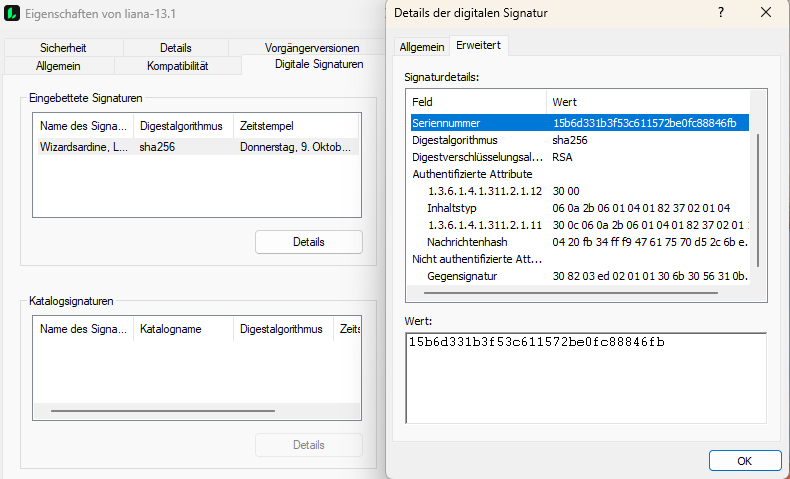Select the 1.3.6.1.4.1.311.2.1.12 row
The width and height of the screenshot is (790, 479).
579,191
